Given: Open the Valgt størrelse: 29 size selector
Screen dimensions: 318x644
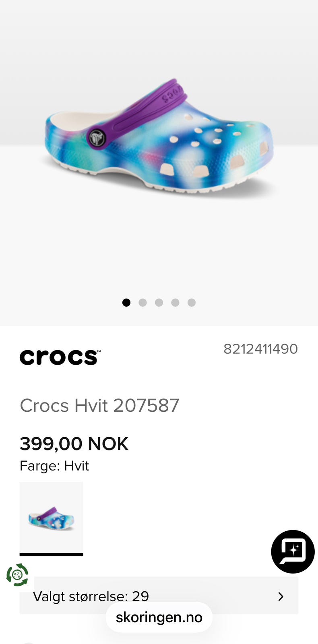Looking at the screenshot, I should pyautogui.click(x=159, y=595).
